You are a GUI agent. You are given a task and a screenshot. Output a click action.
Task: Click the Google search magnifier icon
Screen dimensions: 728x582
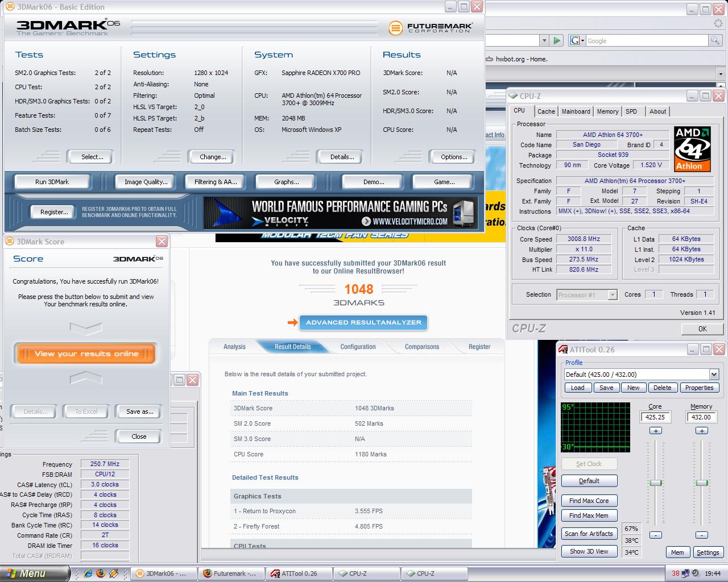(715, 40)
